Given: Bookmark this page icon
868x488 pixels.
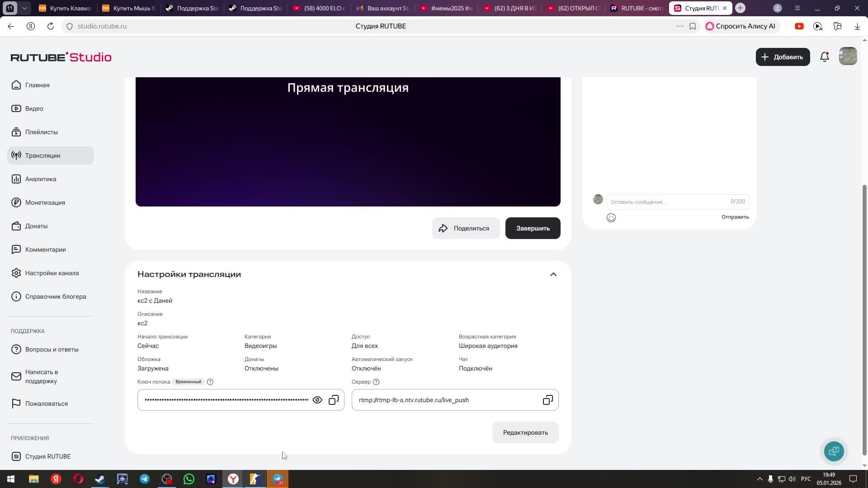Looking at the screenshot, I should (x=693, y=26).
